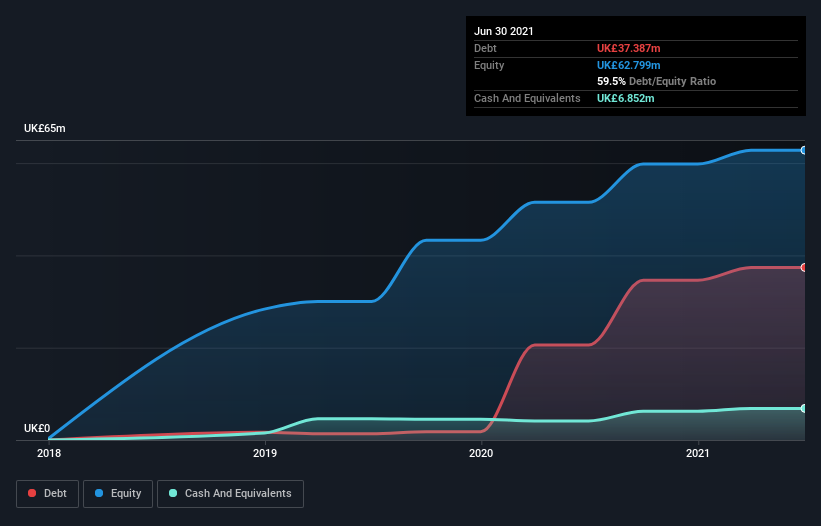This screenshot has height=526, width=821.
Task: Click the 59.5% Debt/Equity Ratio text
Action: coord(657,81)
